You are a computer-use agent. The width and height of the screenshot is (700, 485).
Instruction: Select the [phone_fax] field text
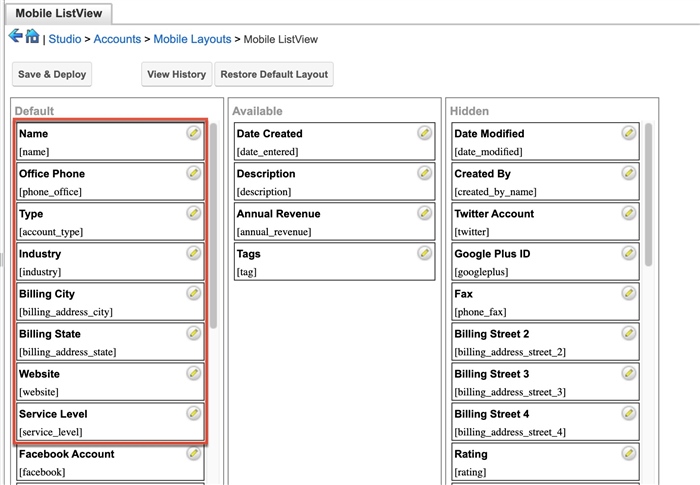point(480,312)
